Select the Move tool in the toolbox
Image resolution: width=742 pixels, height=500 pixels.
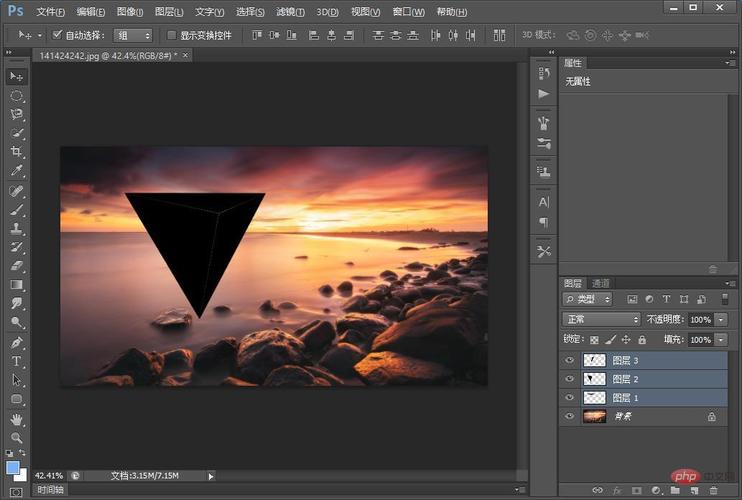pyautogui.click(x=17, y=77)
